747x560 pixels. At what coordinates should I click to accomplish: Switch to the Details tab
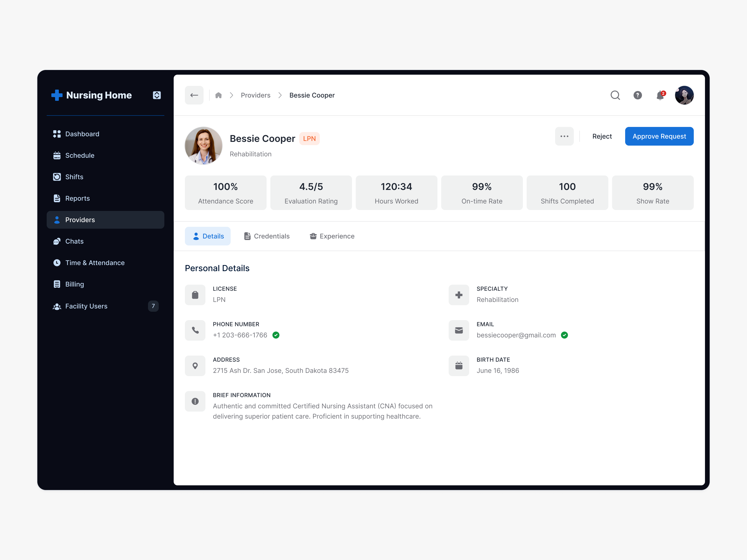208,236
